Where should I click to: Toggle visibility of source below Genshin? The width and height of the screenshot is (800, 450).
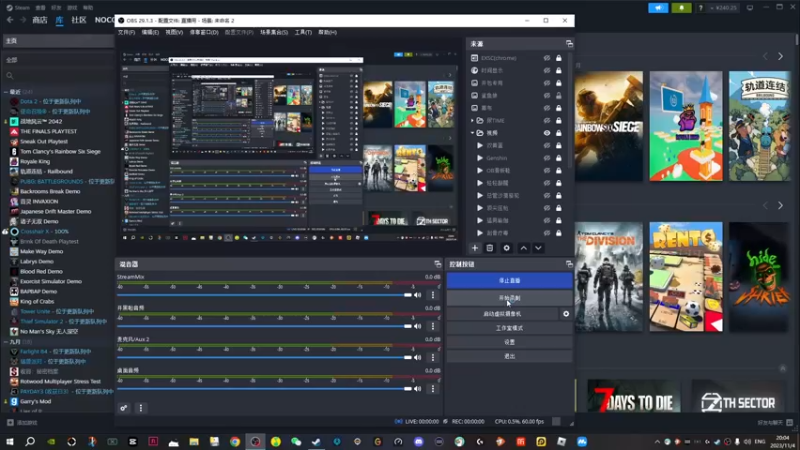click(x=546, y=170)
